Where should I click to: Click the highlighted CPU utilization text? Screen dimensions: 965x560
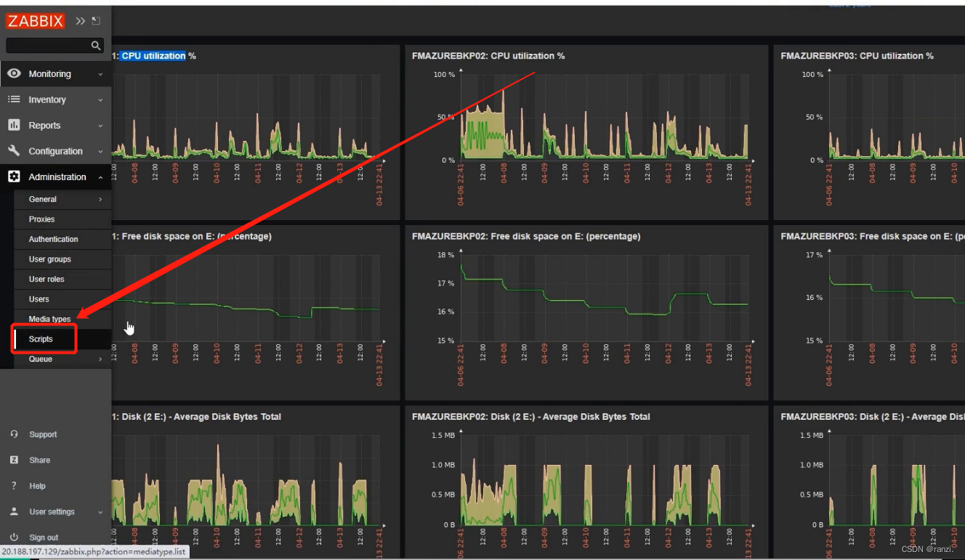[153, 56]
